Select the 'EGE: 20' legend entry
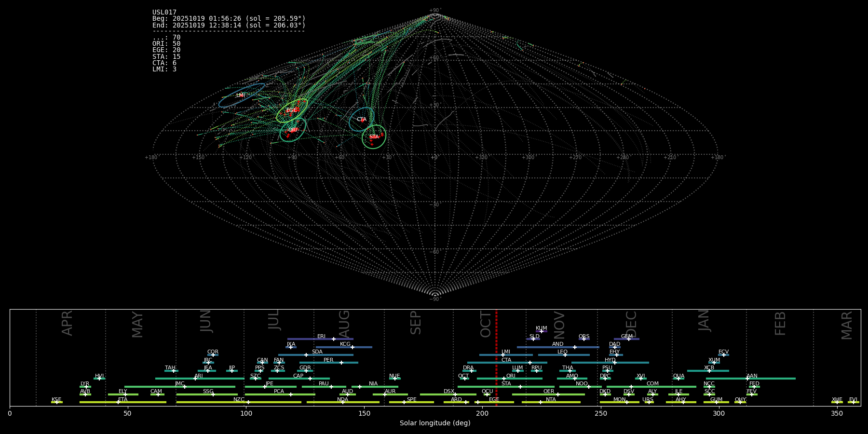The image size is (868, 434). [x=166, y=50]
